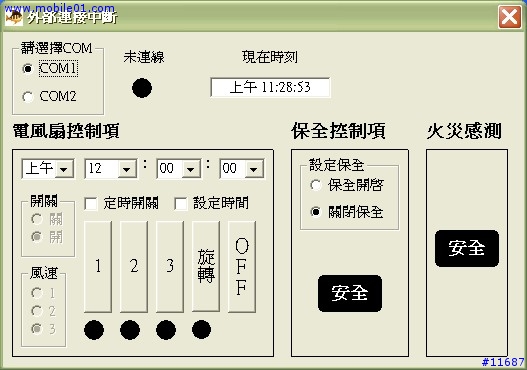
Task: Click the 未連線 status label
Action: [144, 57]
